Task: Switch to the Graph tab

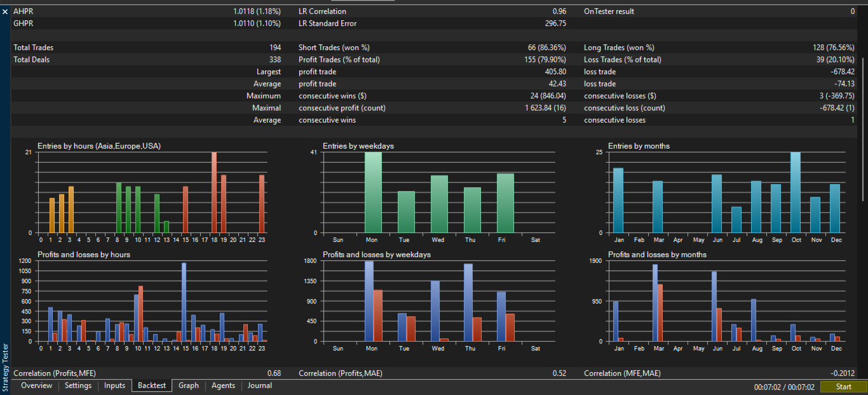Action: tap(189, 385)
